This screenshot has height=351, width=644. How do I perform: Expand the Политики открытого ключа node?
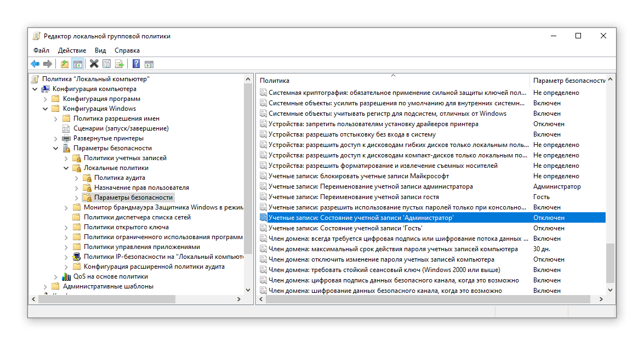coord(66,227)
